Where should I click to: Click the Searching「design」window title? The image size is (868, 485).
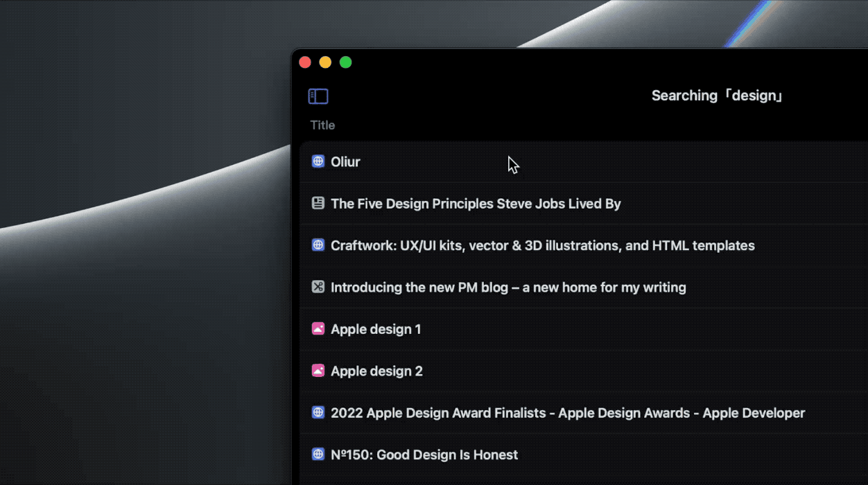click(x=718, y=96)
